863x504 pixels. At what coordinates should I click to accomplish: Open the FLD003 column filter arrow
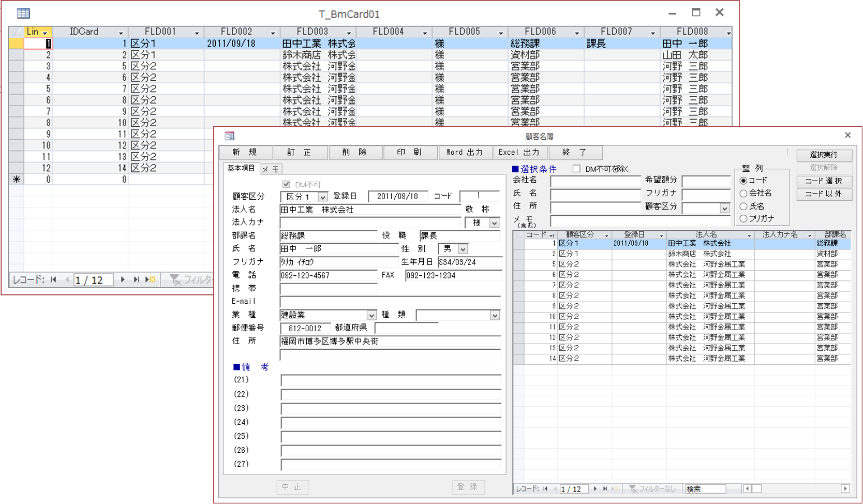tap(349, 33)
